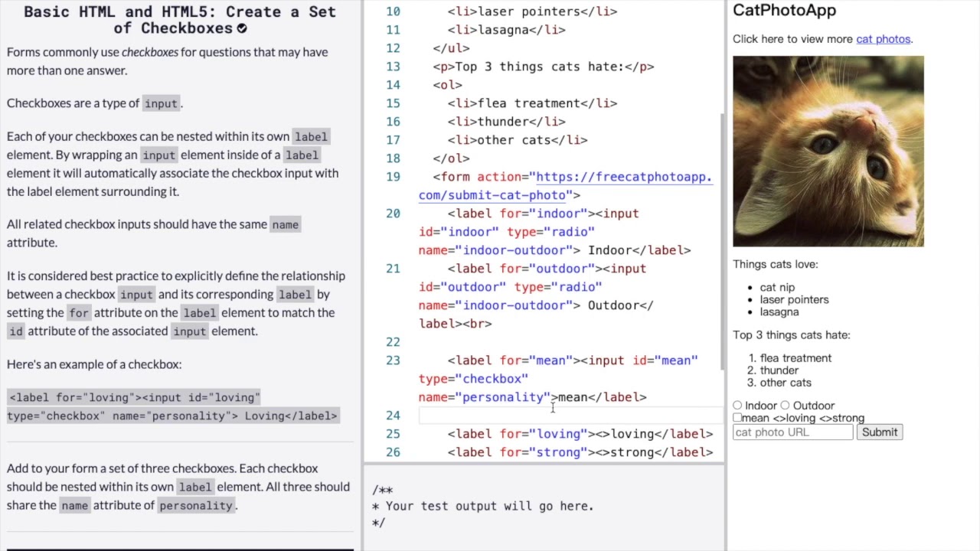Click 'Things cats love:' text in preview

point(775,264)
